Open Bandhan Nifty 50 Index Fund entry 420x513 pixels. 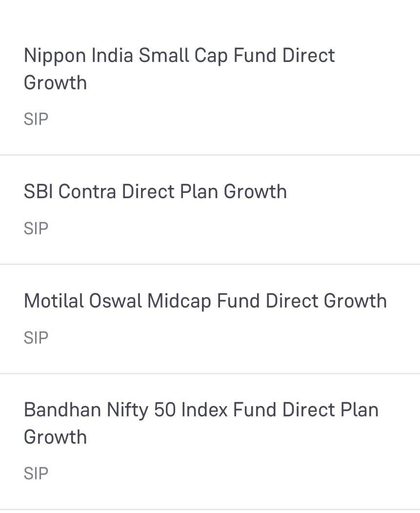click(x=210, y=441)
